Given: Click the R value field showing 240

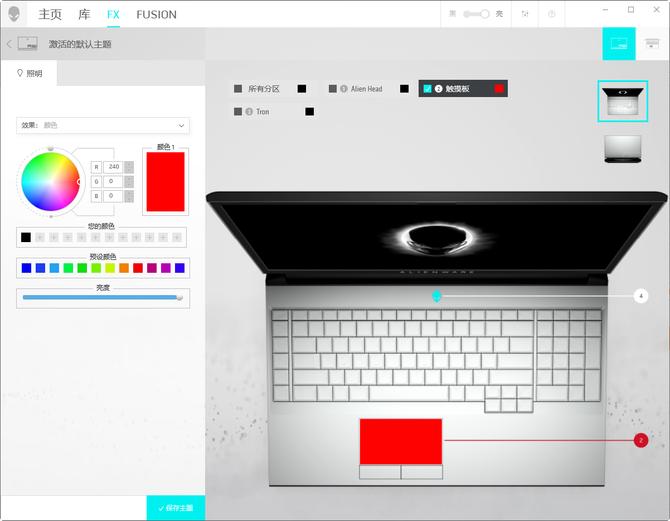Looking at the screenshot, I should [x=113, y=167].
